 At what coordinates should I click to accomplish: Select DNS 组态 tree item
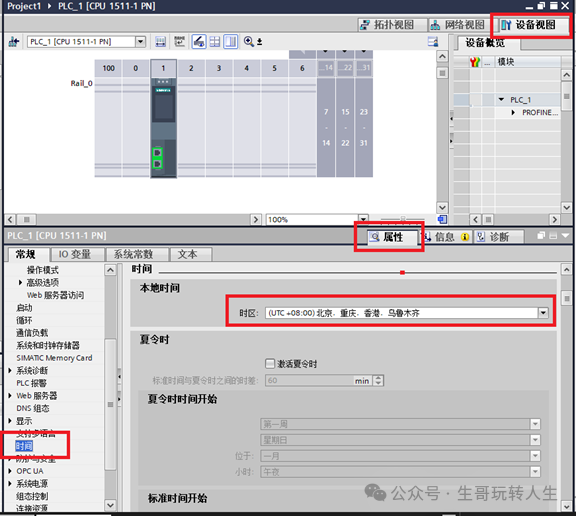coord(33,408)
